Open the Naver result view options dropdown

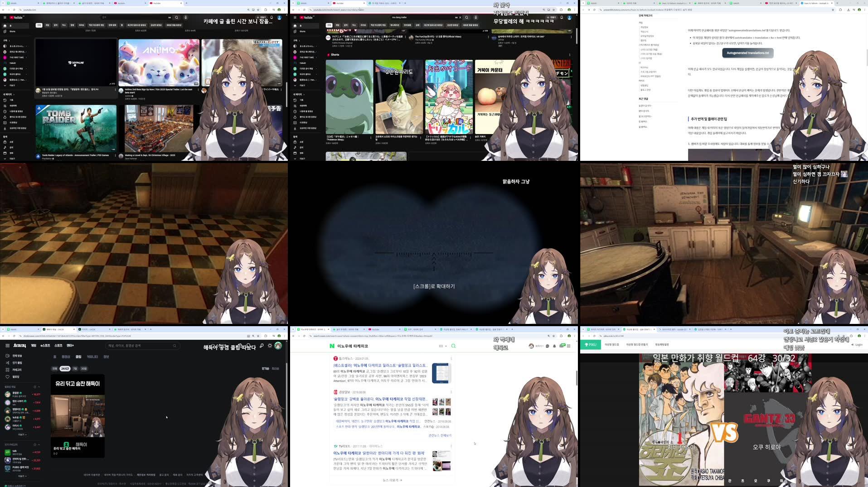coord(443,346)
